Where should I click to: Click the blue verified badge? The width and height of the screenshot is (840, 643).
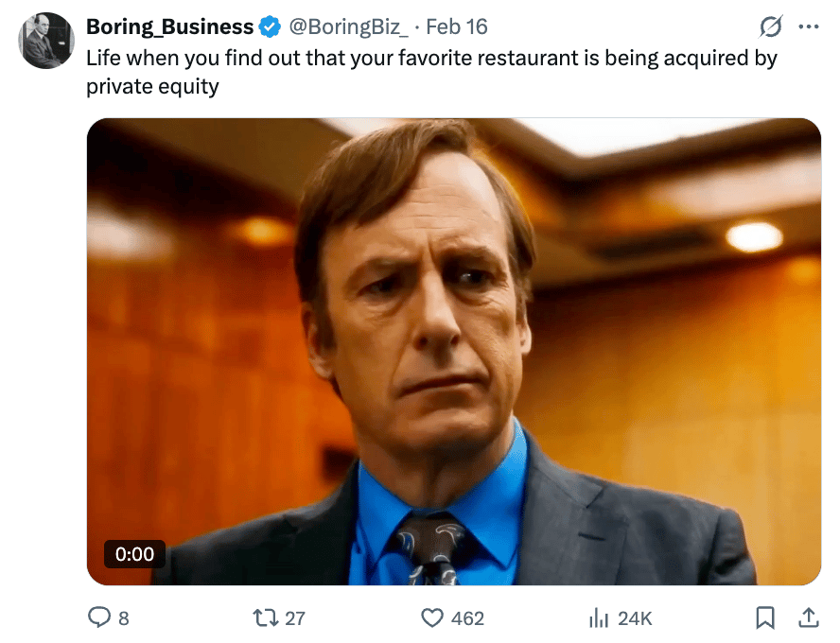[x=270, y=26]
